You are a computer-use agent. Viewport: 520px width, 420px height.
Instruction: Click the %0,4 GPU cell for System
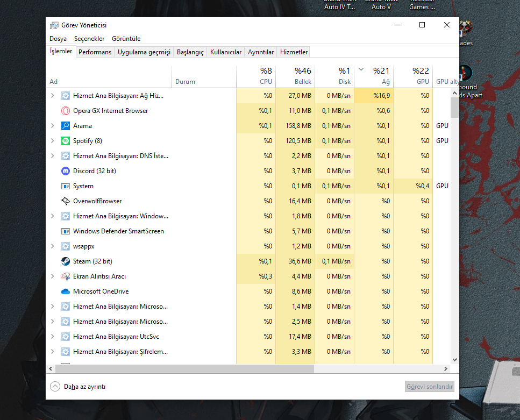413,186
